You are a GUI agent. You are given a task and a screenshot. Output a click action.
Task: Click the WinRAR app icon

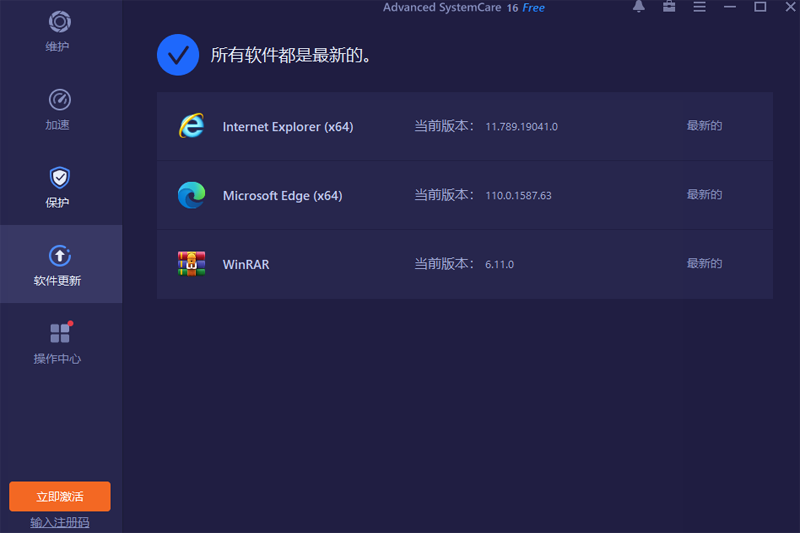[191, 264]
